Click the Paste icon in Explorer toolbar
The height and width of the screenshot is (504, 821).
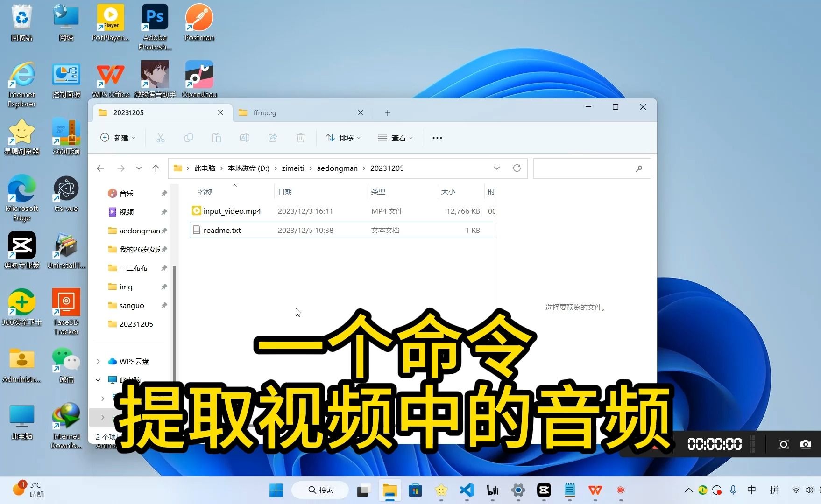click(216, 138)
